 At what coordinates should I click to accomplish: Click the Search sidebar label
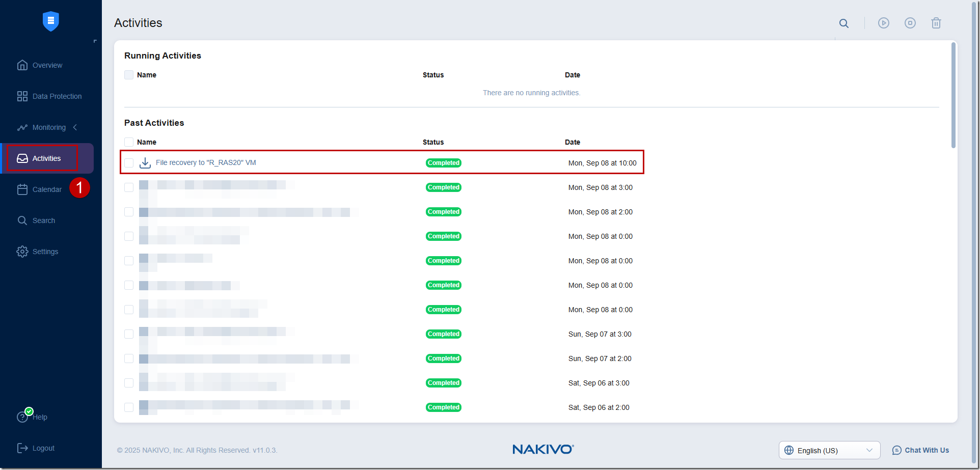point(44,220)
